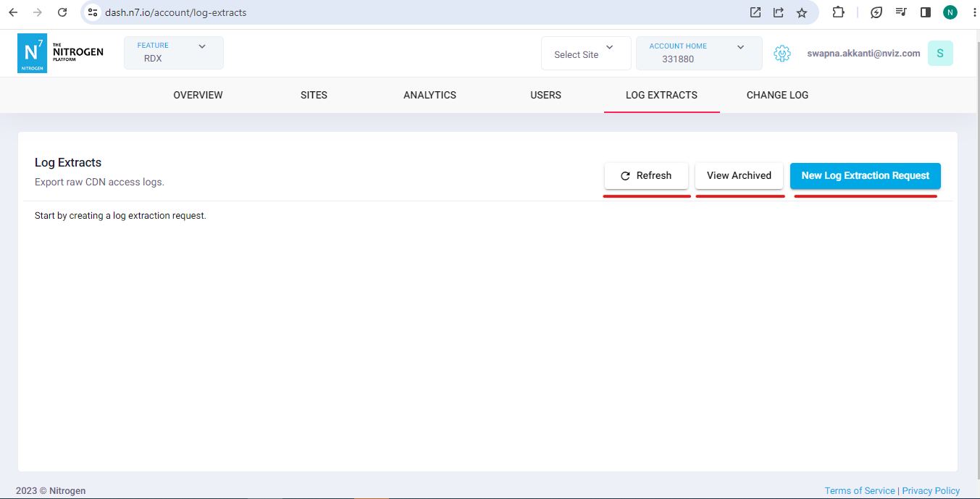980x499 pixels.
Task: Click the user avatar labeled S
Action: [x=939, y=54]
